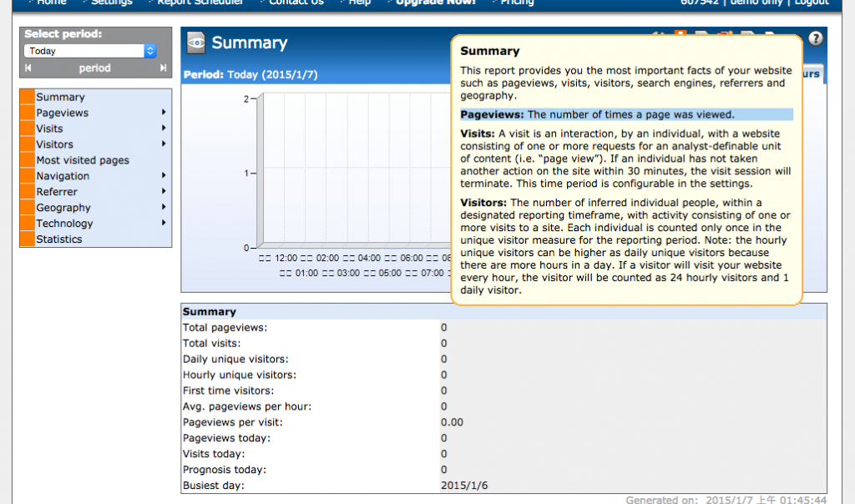Image resolution: width=855 pixels, height=504 pixels.
Task: Click the Contact Us link
Action: (296, 3)
